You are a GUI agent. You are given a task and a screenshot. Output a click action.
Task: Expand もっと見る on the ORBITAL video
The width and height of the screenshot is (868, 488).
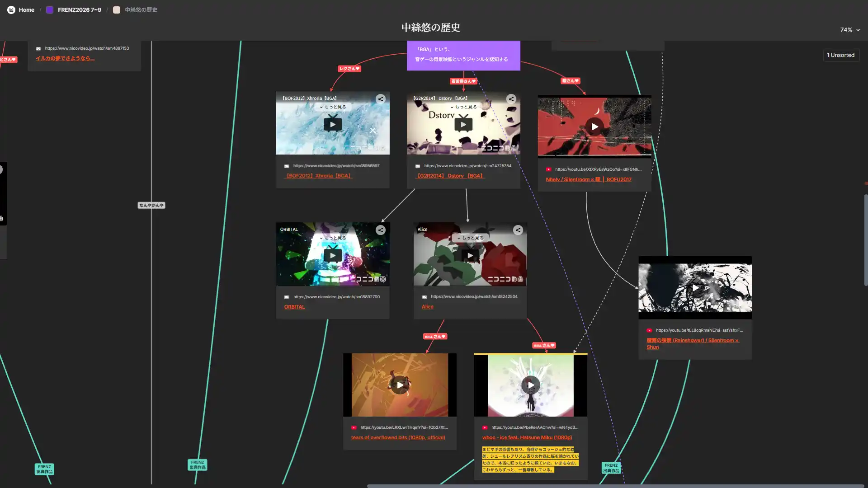click(x=333, y=238)
